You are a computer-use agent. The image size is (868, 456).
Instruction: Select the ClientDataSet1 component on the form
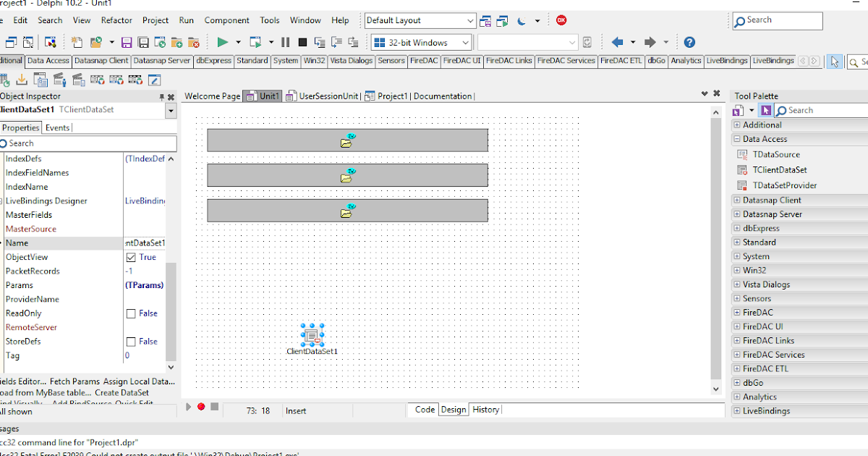312,334
